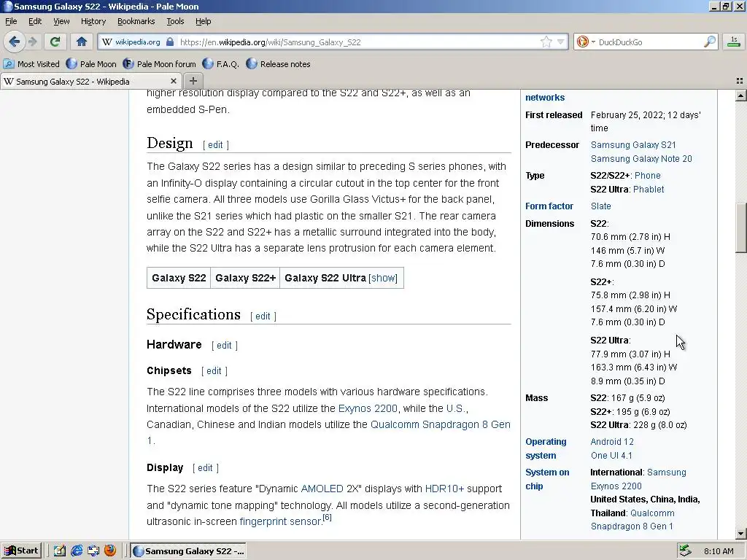The height and width of the screenshot is (560, 747).
Task: Open the Most Visited bookmarks folder
Action: (x=31, y=64)
